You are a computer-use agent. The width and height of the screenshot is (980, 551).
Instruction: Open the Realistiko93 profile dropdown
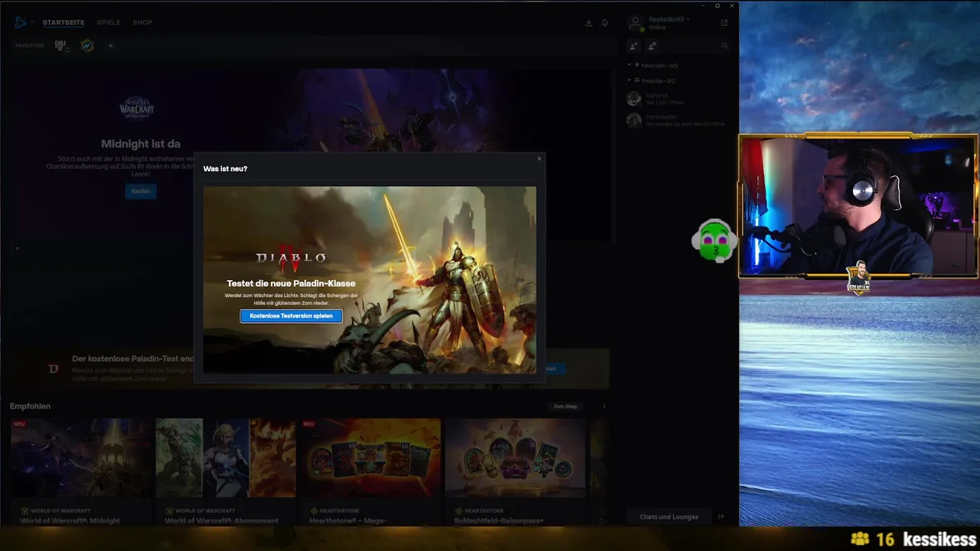(668, 19)
